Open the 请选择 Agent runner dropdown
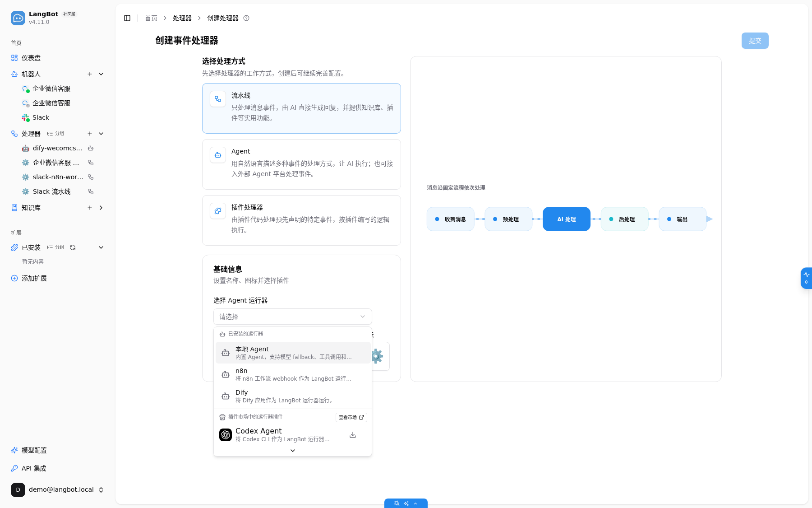The image size is (812, 508). (292, 317)
